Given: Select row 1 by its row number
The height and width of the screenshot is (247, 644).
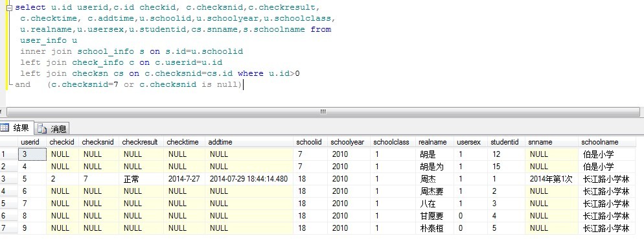Looking at the screenshot, I should (8, 154).
